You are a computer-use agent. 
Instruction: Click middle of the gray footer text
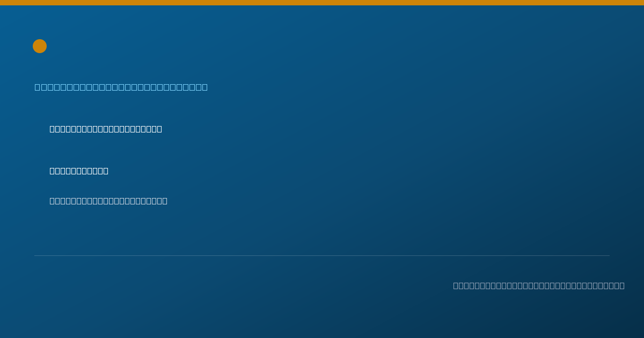(x=539, y=285)
